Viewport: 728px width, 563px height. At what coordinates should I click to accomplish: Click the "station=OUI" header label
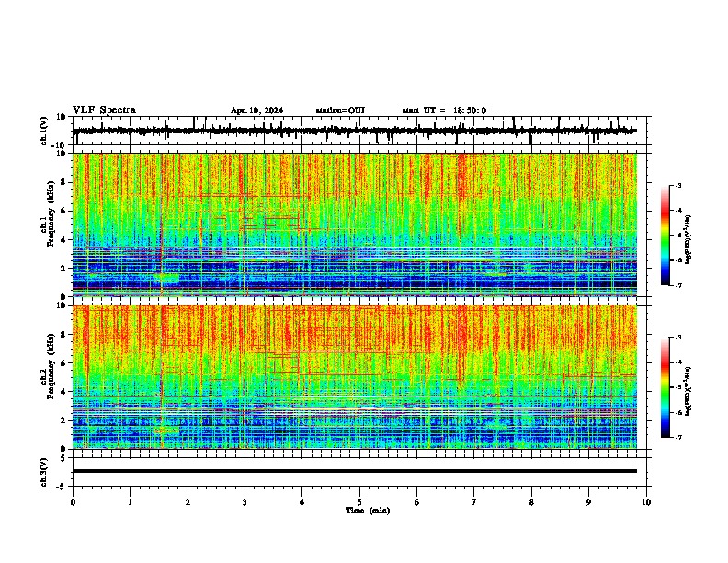[x=340, y=110]
